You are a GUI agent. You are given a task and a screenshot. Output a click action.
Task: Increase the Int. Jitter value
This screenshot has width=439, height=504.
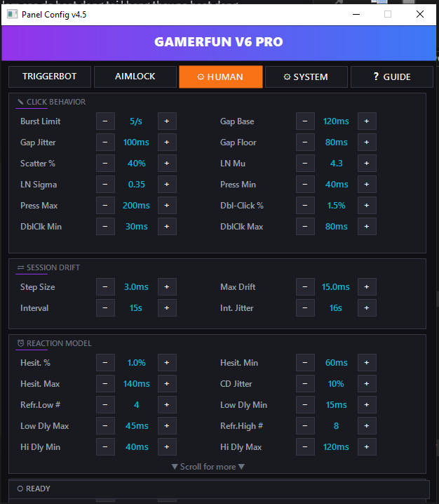click(367, 308)
